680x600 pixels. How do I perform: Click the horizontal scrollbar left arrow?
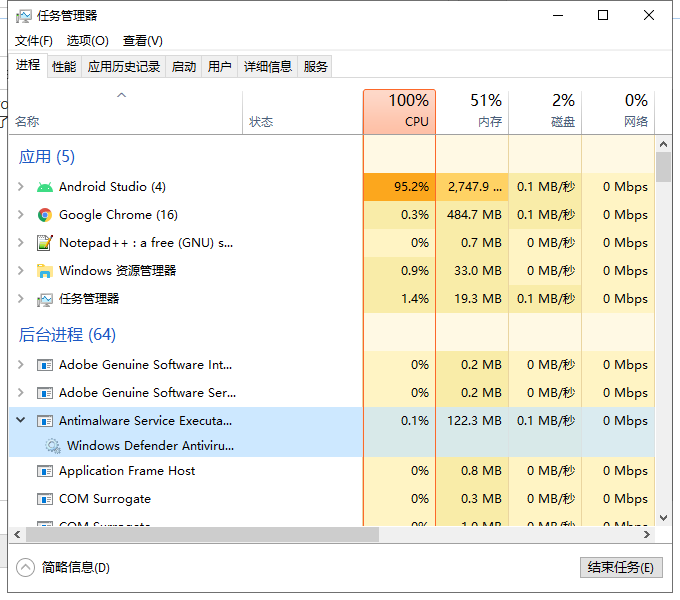coord(17,535)
